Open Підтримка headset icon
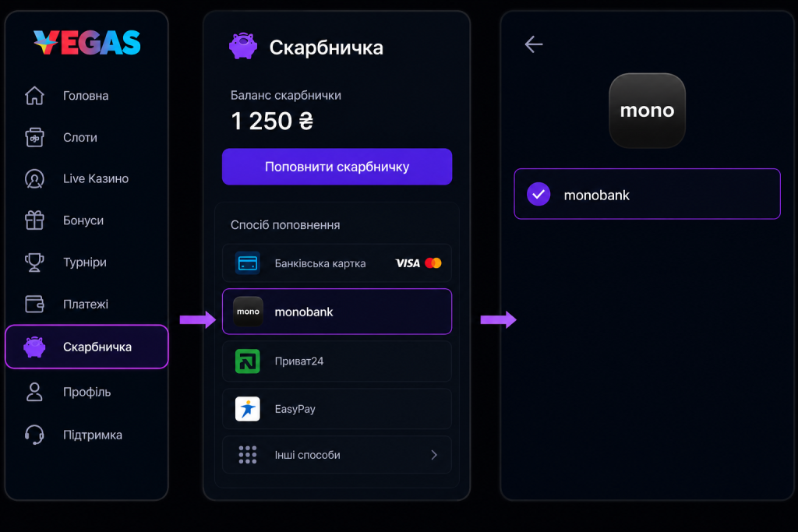Screen dimensions: 798x532 point(34,435)
